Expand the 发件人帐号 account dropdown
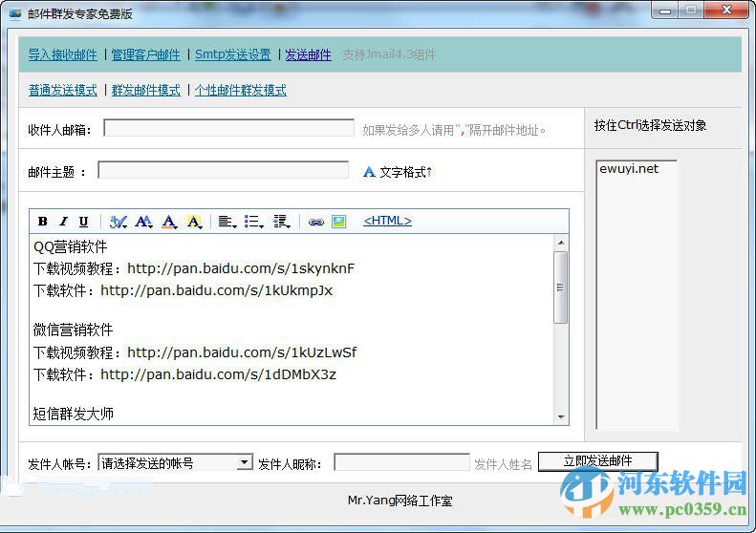Viewport: 756px width, 533px height. [x=245, y=462]
